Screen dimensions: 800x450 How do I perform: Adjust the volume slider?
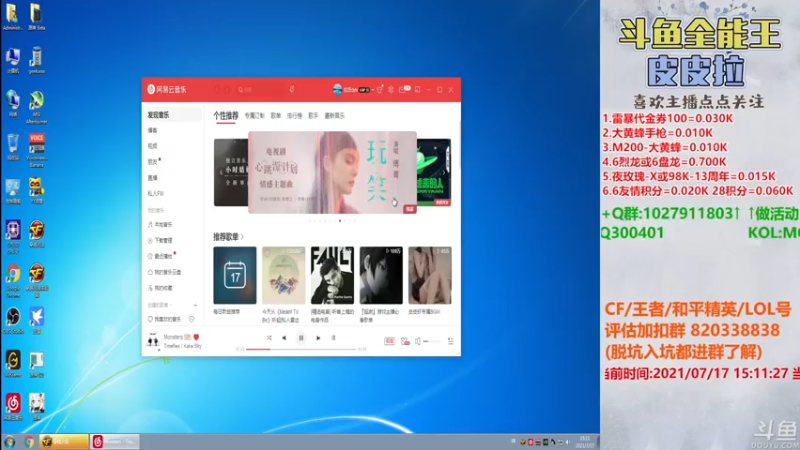pyautogui.click(x=432, y=341)
